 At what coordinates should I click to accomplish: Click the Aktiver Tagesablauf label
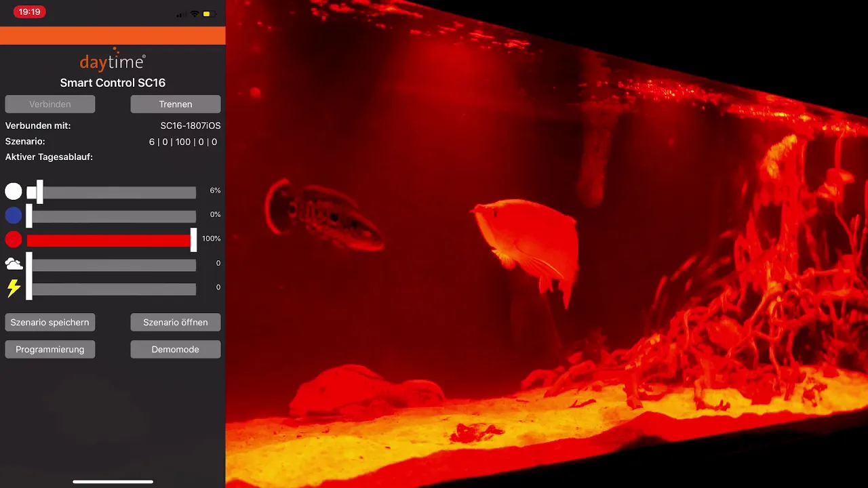click(x=49, y=157)
